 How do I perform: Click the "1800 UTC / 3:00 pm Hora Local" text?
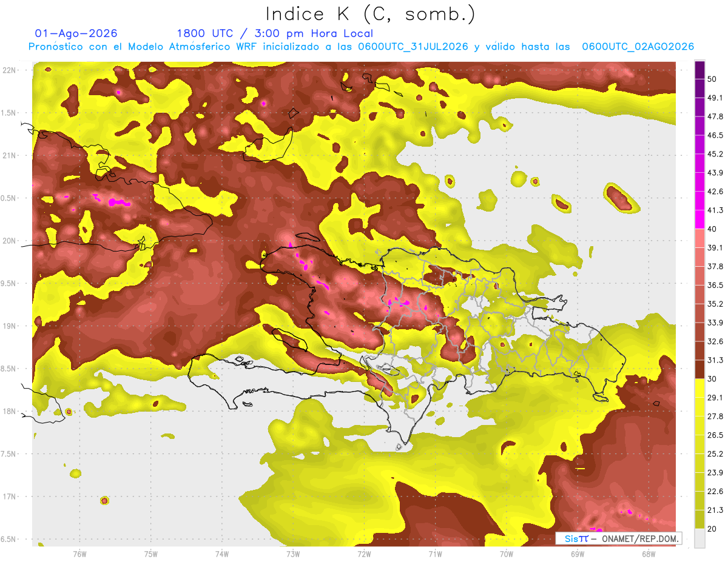[275, 33]
